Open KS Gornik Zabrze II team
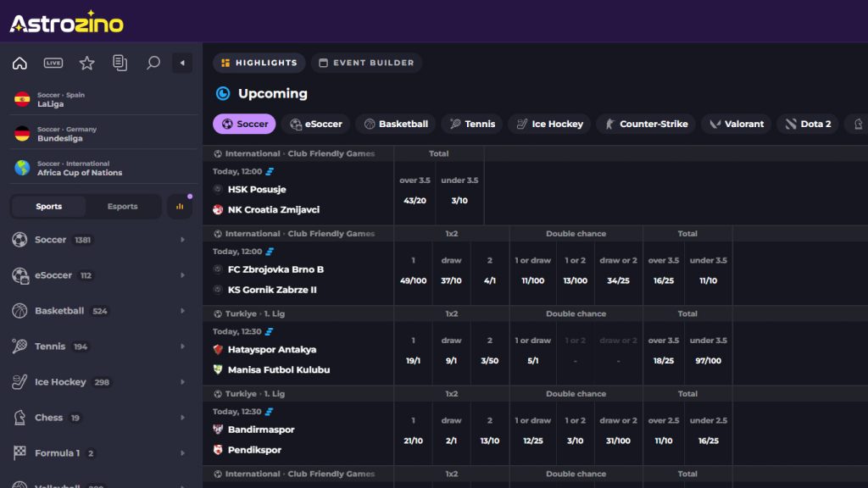The width and height of the screenshot is (868, 488). [x=272, y=290]
